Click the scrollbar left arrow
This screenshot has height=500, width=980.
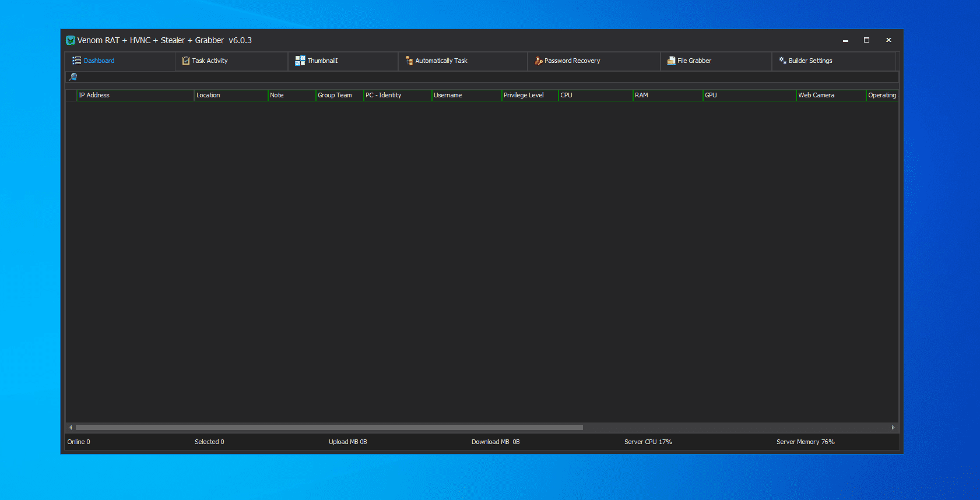tap(71, 427)
